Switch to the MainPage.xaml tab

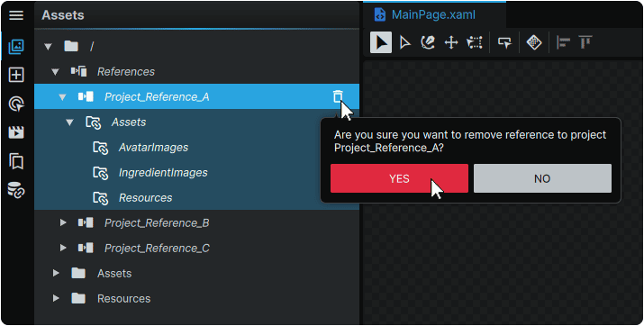(434, 14)
